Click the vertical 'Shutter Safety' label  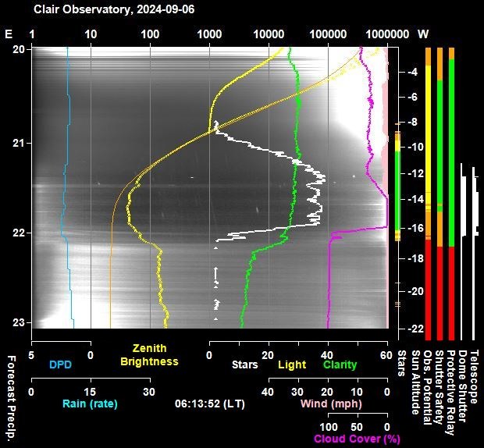click(x=440, y=387)
